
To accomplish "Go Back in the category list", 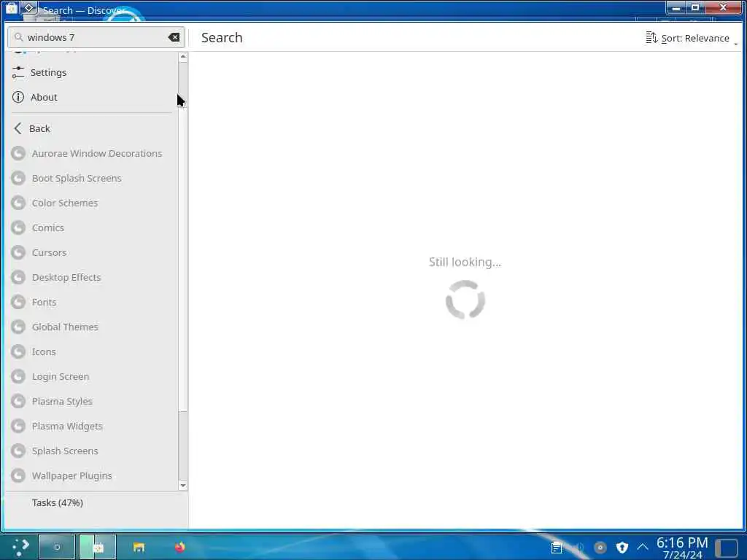I will click(90, 128).
